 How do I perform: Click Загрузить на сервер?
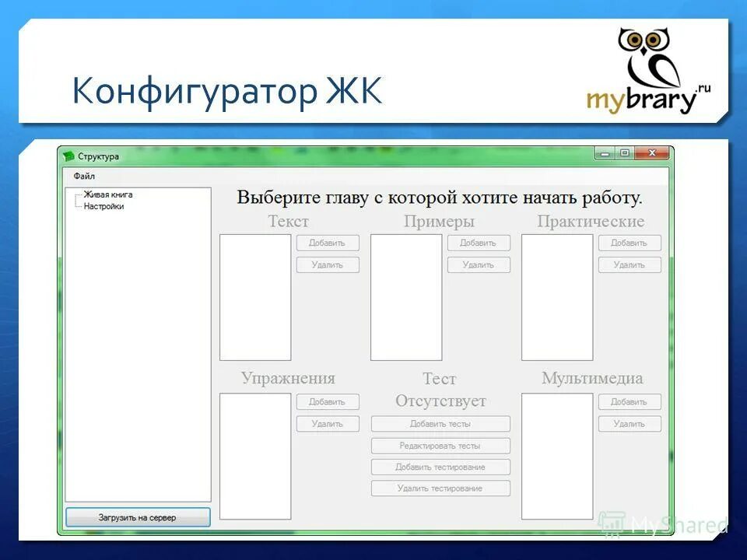pyautogui.click(x=138, y=516)
